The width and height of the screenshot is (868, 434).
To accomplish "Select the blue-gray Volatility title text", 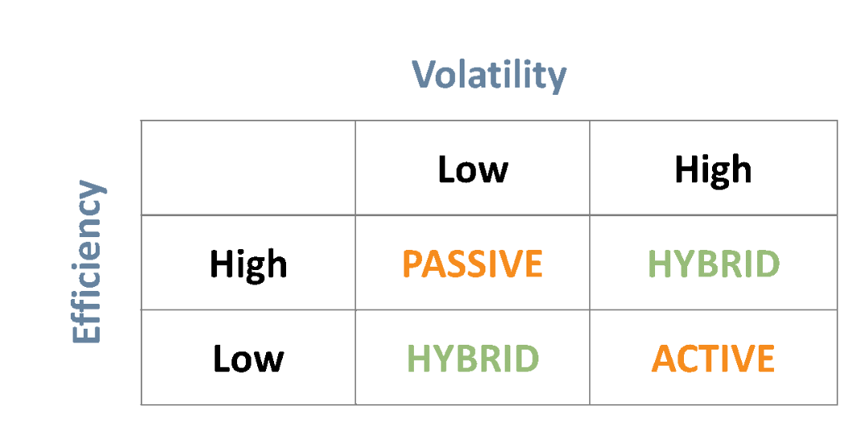I will tap(489, 76).
